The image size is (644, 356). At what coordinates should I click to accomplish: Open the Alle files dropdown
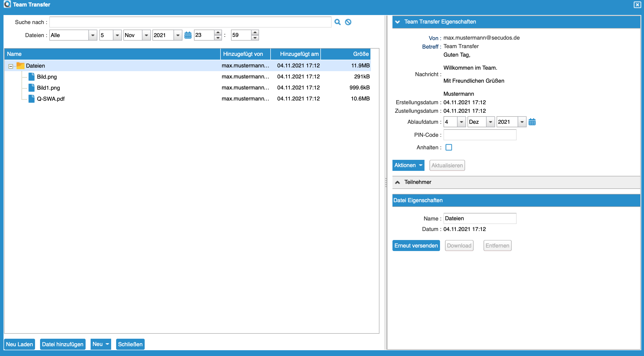point(93,35)
